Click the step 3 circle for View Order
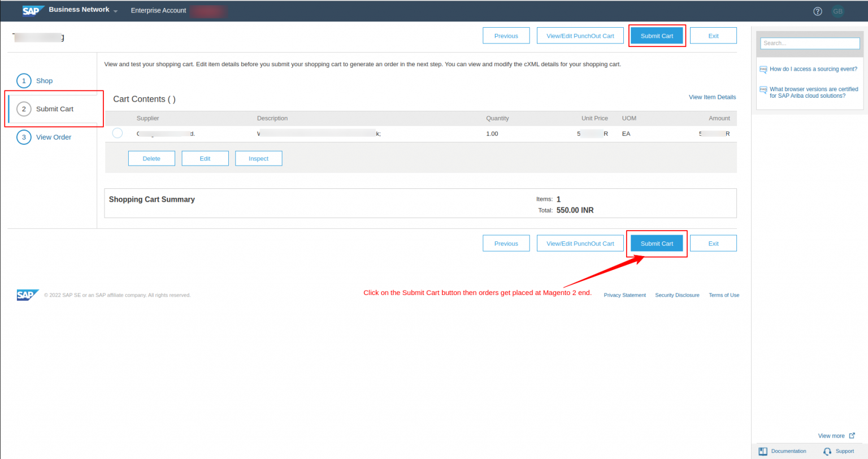868x459 pixels. [x=24, y=137]
